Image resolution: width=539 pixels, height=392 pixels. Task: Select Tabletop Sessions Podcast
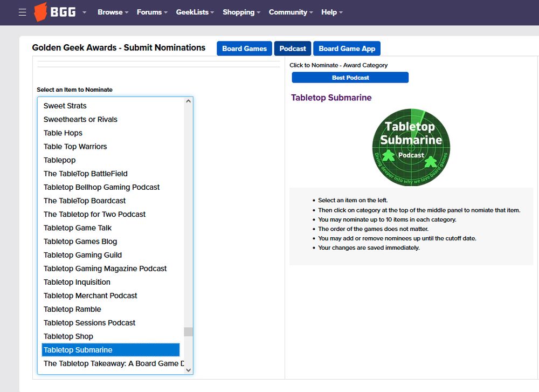pos(110,323)
